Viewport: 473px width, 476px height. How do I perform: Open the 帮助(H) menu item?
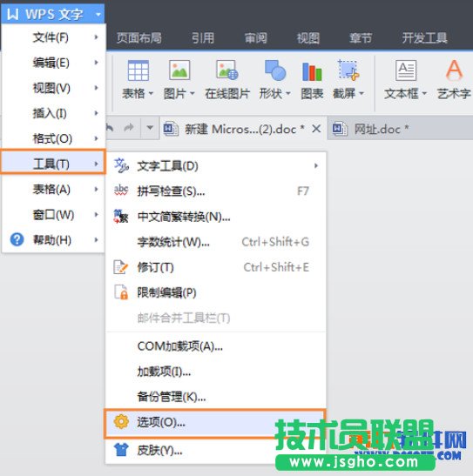pyautogui.click(x=54, y=240)
